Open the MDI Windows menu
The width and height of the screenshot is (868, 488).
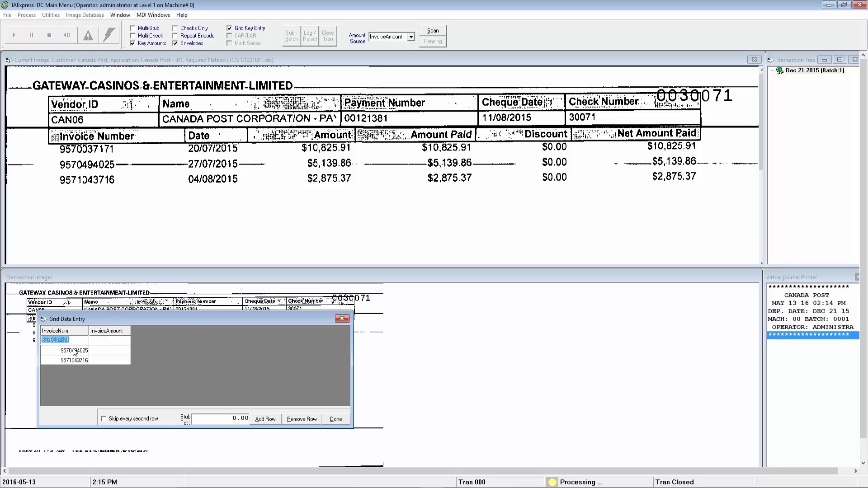(x=153, y=15)
